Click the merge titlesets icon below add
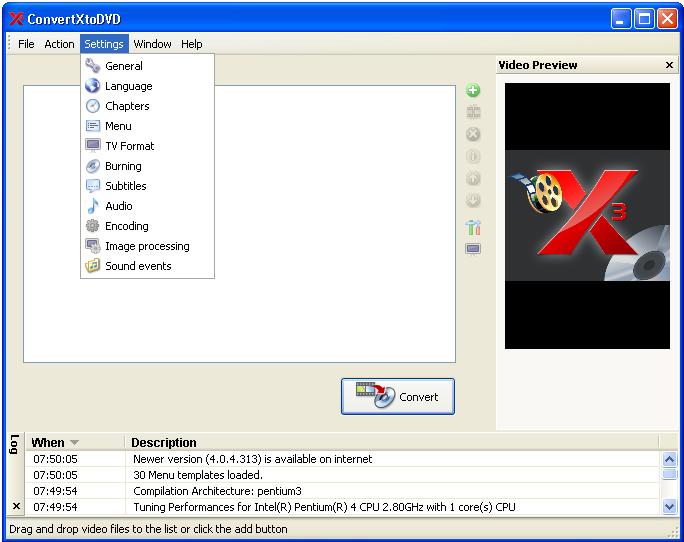The width and height of the screenshot is (684, 542). click(473, 112)
